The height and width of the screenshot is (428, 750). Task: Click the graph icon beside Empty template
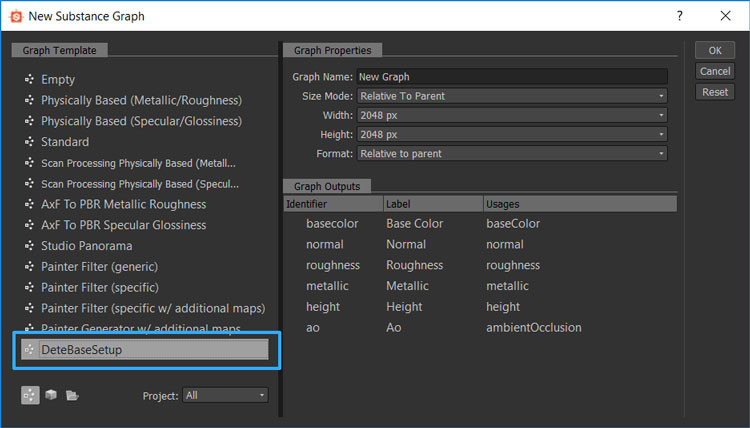click(x=29, y=80)
